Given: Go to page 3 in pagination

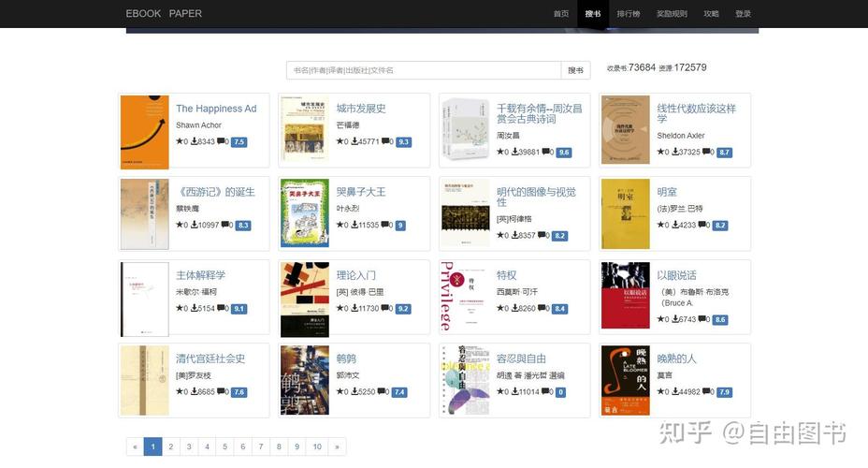Looking at the screenshot, I should (x=189, y=447).
